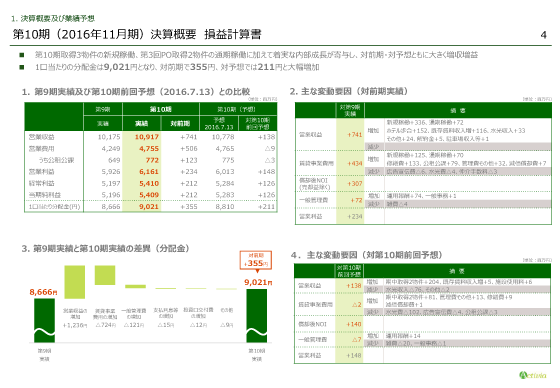Select the 第10期 column header

tap(161, 109)
